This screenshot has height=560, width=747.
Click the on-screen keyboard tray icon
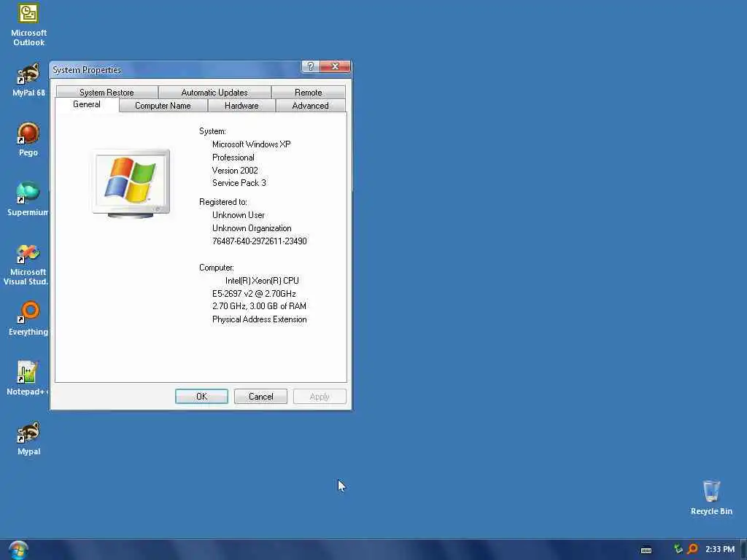pyautogui.click(x=646, y=550)
